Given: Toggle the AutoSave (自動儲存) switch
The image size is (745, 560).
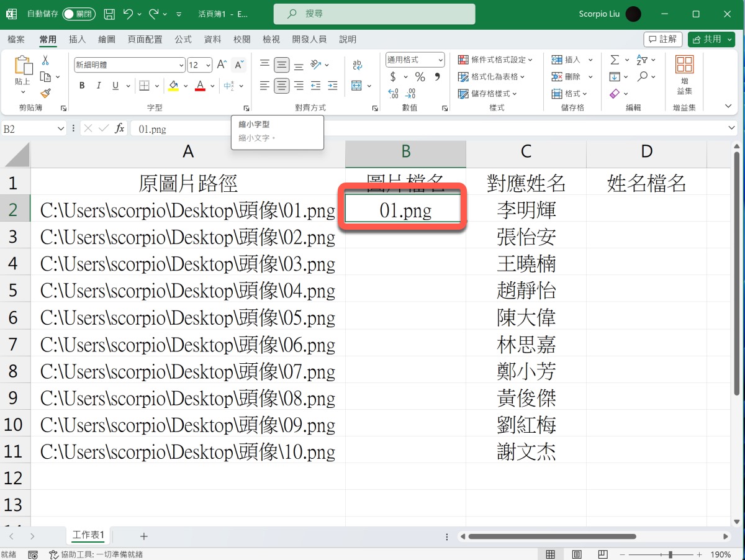Looking at the screenshot, I should coord(79,14).
